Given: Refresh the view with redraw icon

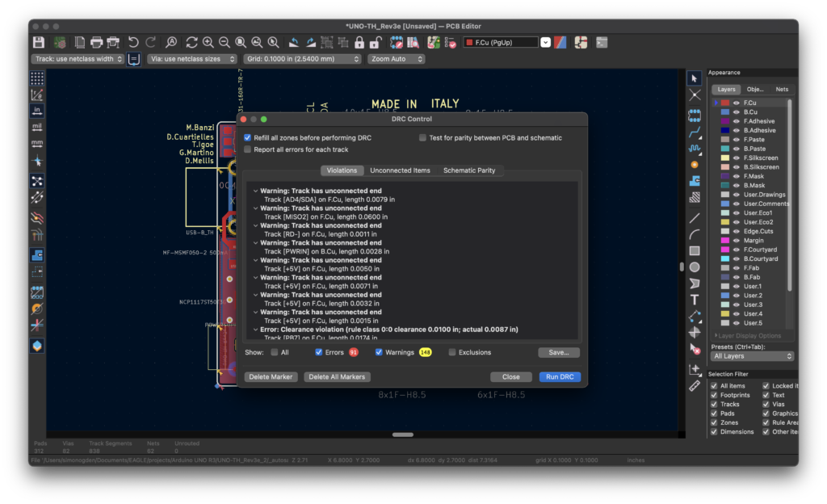Looking at the screenshot, I should 191,42.
